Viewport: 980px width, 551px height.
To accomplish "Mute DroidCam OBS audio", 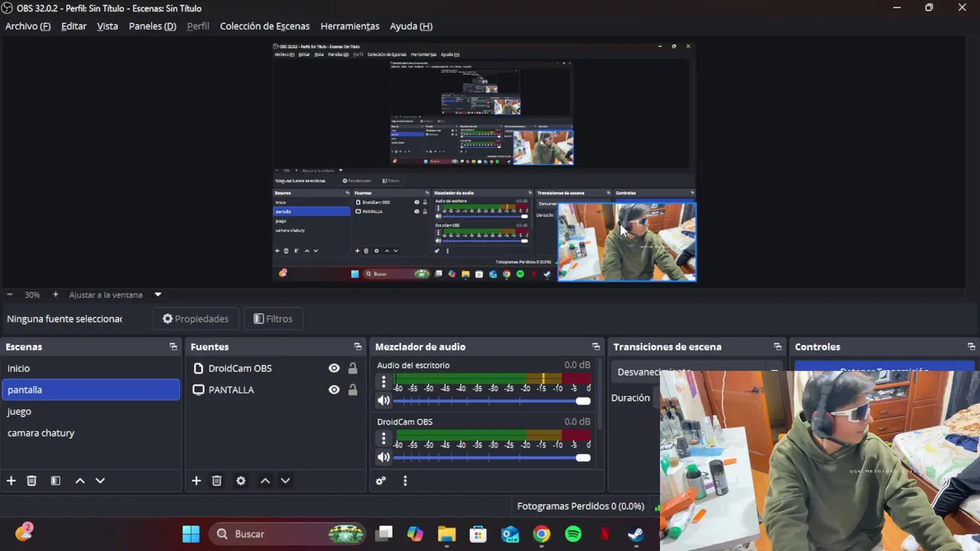I will (x=384, y=458).
